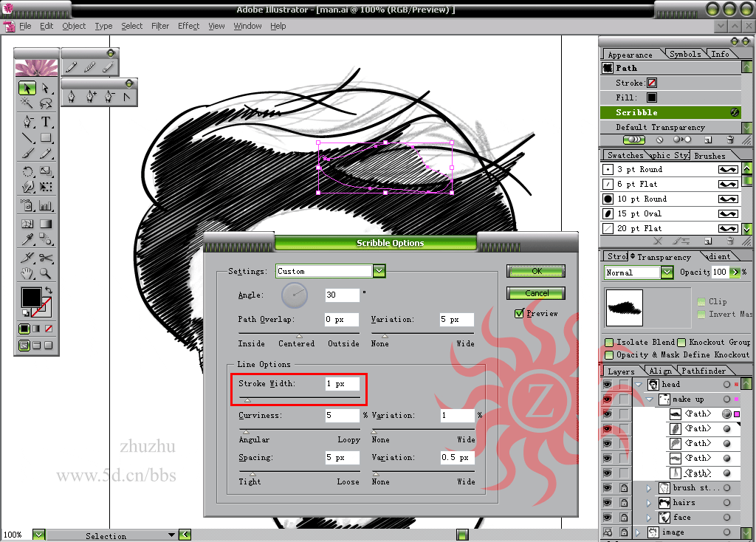The height and width of the screenshot is (542, 756).
Task: Click Cancel in Scribble Options
Action: coord(536,293)
